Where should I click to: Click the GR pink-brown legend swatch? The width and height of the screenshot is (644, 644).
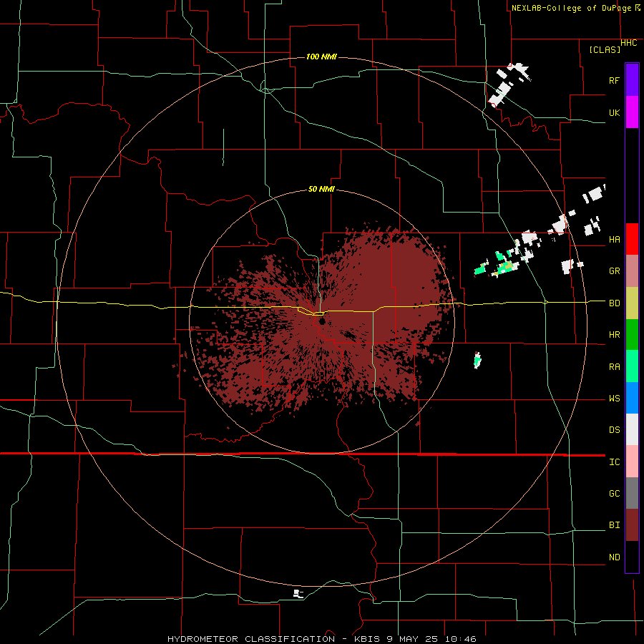coord(632,271)
